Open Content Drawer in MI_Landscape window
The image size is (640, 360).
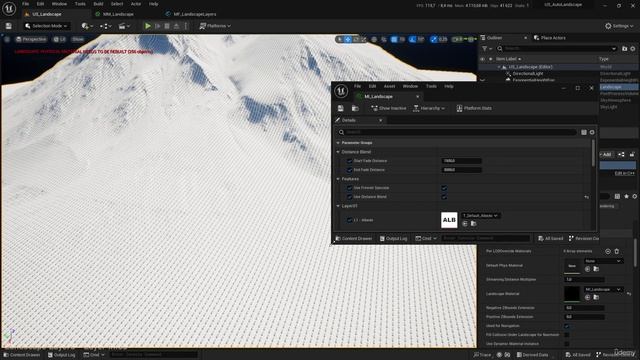coord(353,238)
